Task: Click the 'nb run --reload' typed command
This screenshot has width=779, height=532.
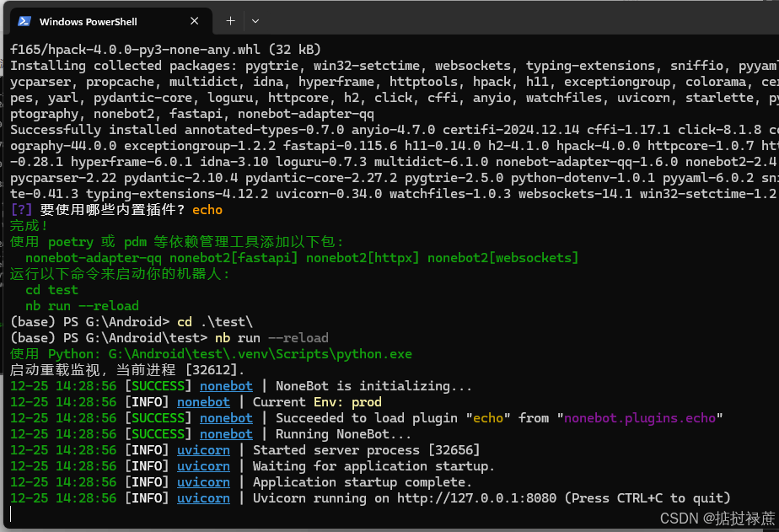Action: [271, 338]
